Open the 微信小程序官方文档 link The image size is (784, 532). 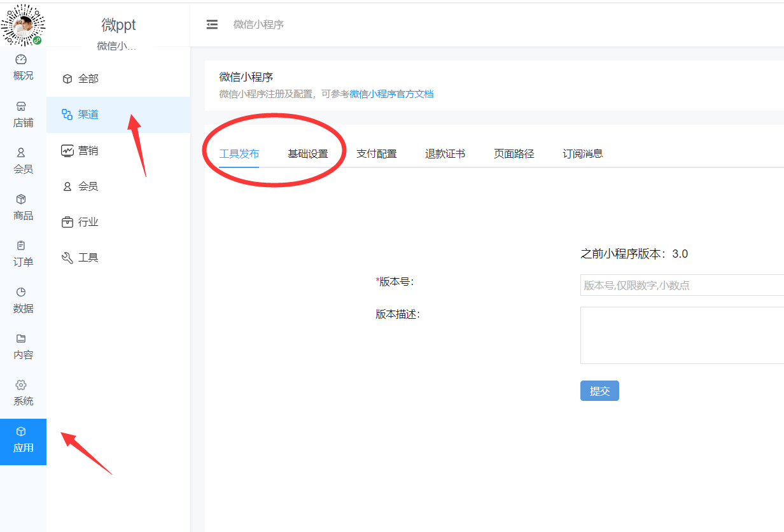point(391,94)
